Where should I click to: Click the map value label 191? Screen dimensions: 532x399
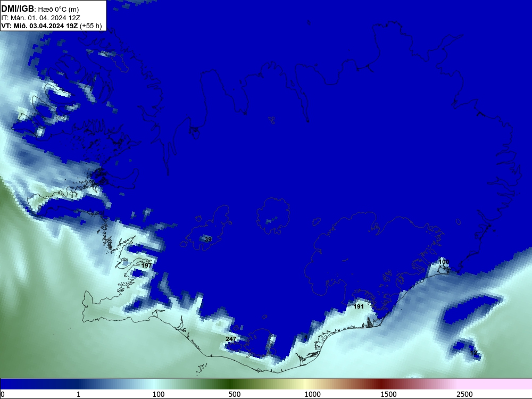coord(359,306)
